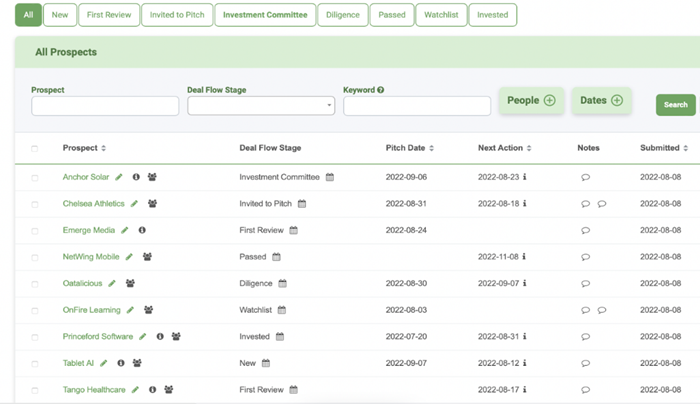Check the Oatalicious row checkbox
Screen dimensions: 700x404
(x=35, y=284)
